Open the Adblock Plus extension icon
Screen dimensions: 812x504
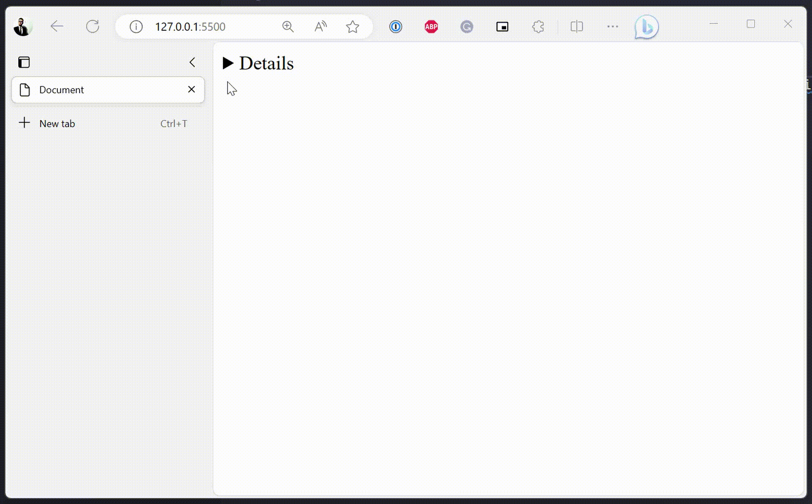point(431,27)
